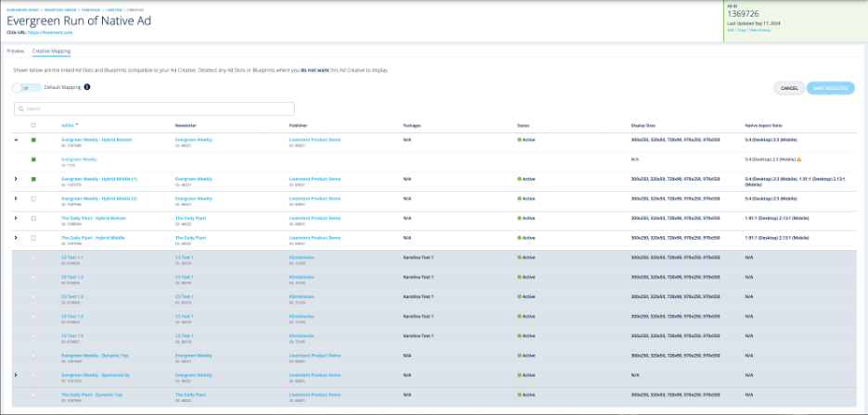The image size is (868, 415).
Task: Expand The Daily Plant - Hybrid Bottom row
Action: 15,218
